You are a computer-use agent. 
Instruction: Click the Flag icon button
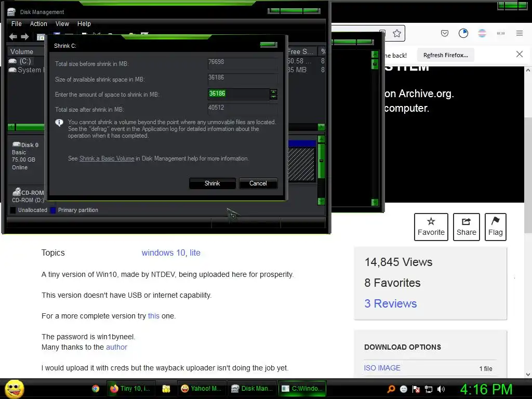[495, 227]
